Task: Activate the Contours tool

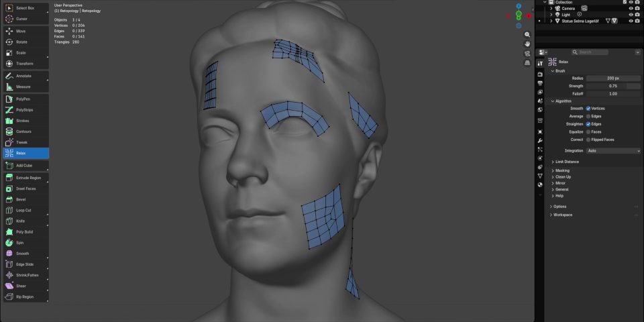Action: pyautogui.click(x=24, y=131)
